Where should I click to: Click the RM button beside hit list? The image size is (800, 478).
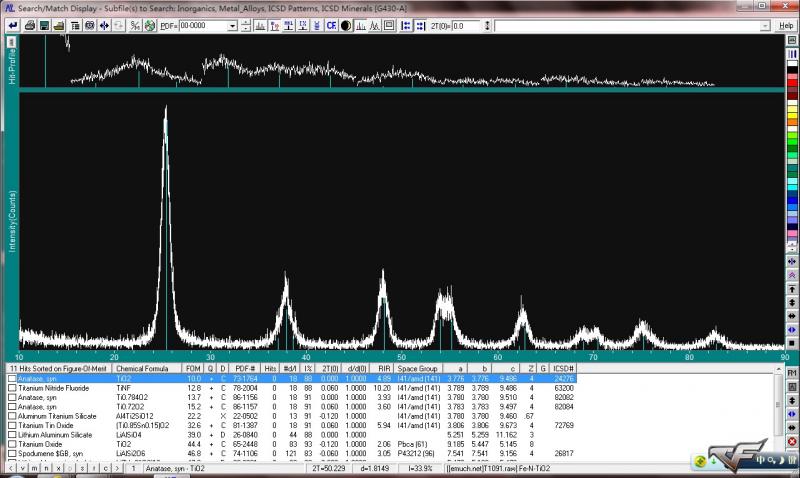[791, 371]
